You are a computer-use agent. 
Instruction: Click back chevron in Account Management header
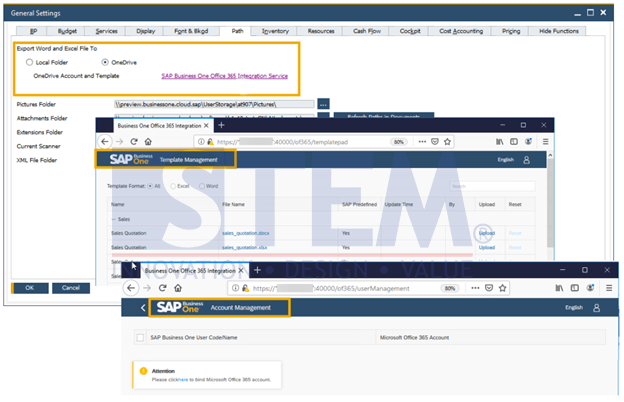[x=143, y=308]
